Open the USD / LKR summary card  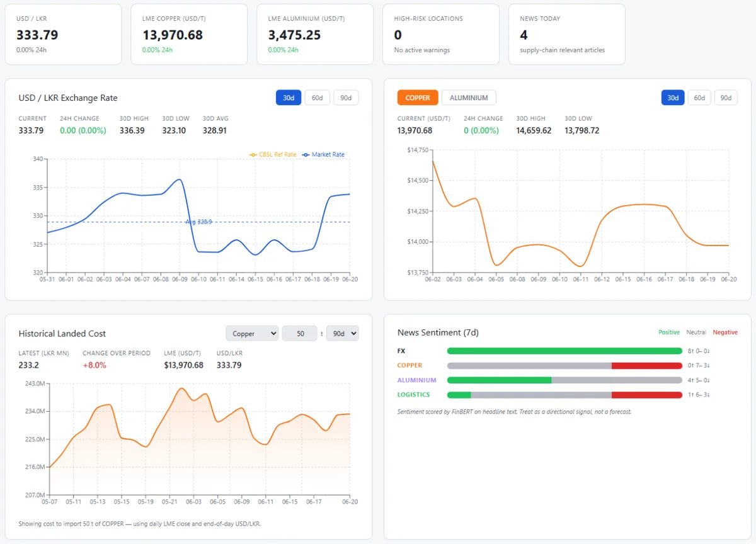click(x=63, y=34)
